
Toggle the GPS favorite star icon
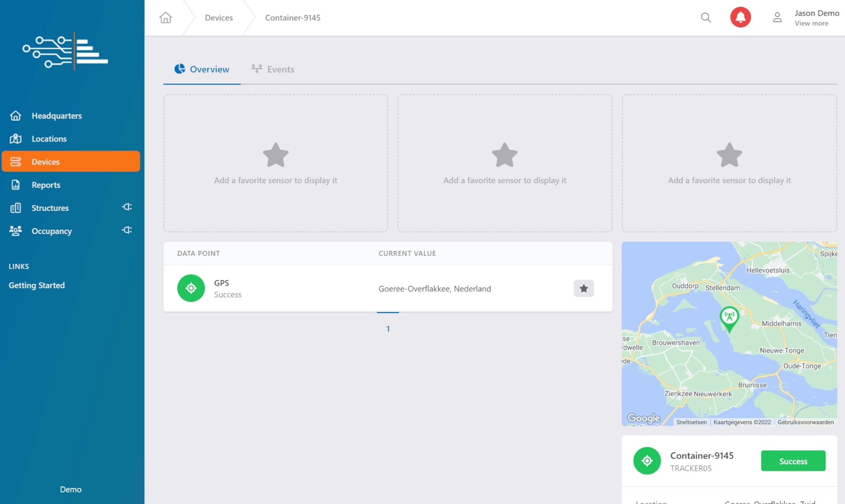(584, 288)
